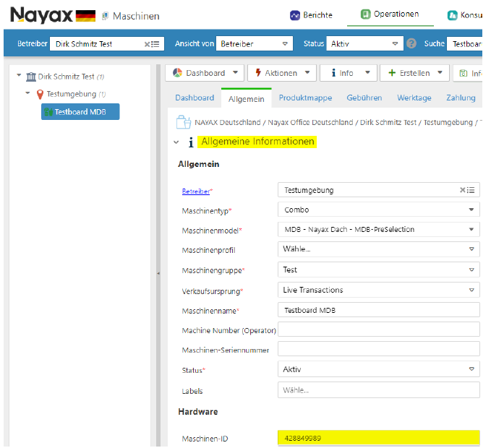This screenshot has width=491, height=448.
Task: Click the Operationen green icon
Action: [x=365, y=14]
